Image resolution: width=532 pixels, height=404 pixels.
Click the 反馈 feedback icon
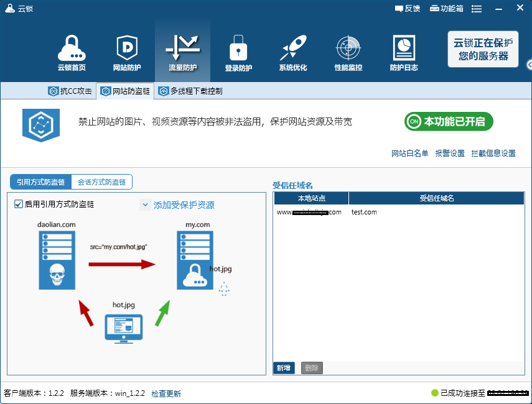(x=408, y=9)
